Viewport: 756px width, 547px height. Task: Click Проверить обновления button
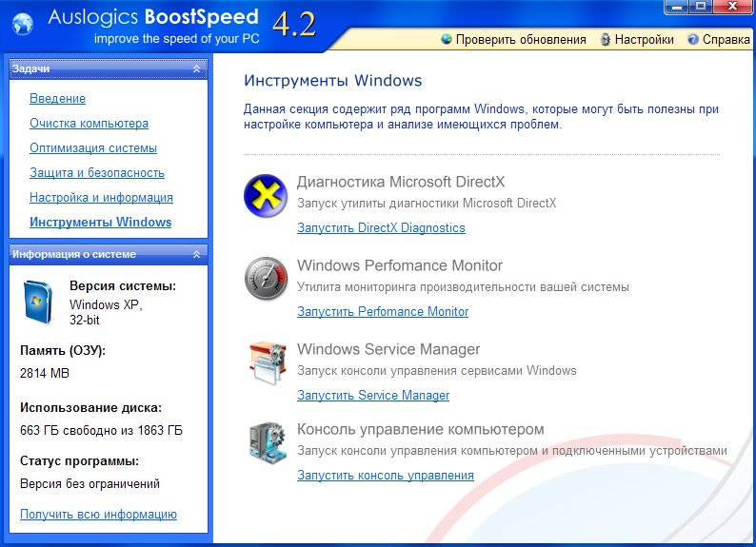[x=514, y=39]
